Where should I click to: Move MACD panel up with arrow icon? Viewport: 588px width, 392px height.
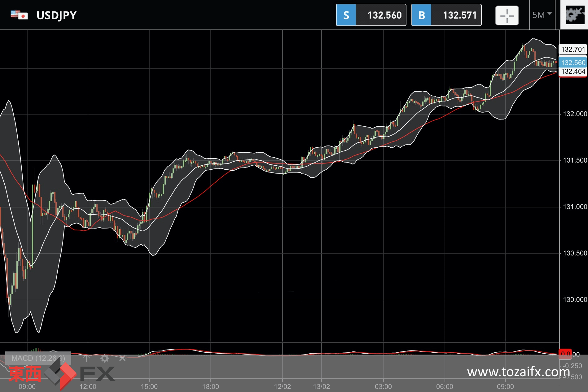[86, 358]
